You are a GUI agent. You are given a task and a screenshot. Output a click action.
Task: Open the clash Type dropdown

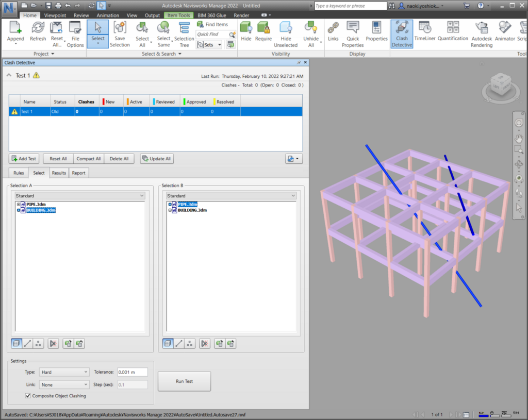coord(64,372)
